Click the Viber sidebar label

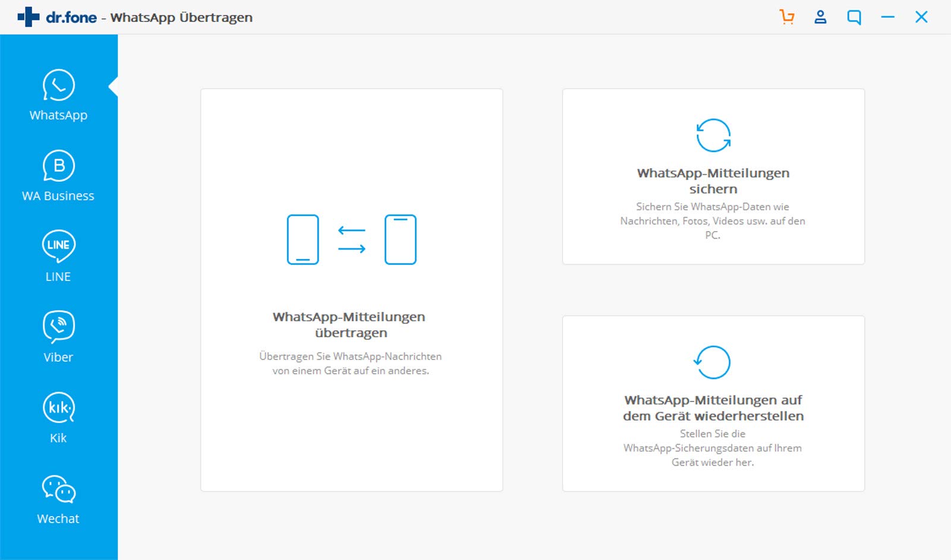58,357
